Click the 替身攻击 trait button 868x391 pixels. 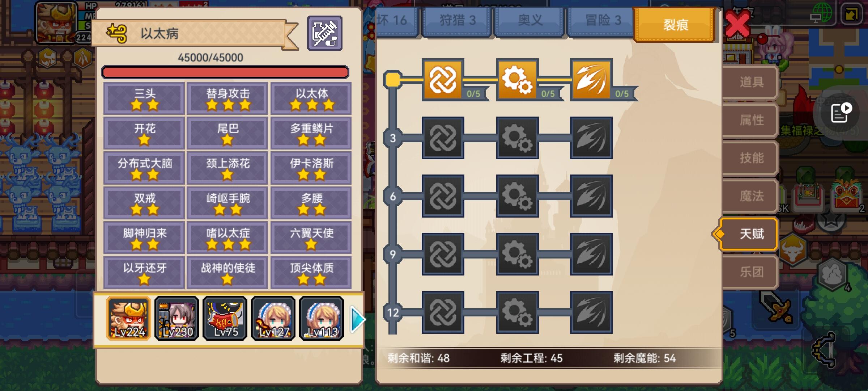click(227, 98)
